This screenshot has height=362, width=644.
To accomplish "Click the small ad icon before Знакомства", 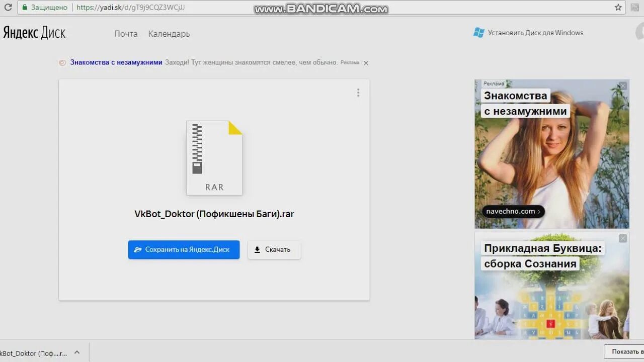I will pos(62,63).
